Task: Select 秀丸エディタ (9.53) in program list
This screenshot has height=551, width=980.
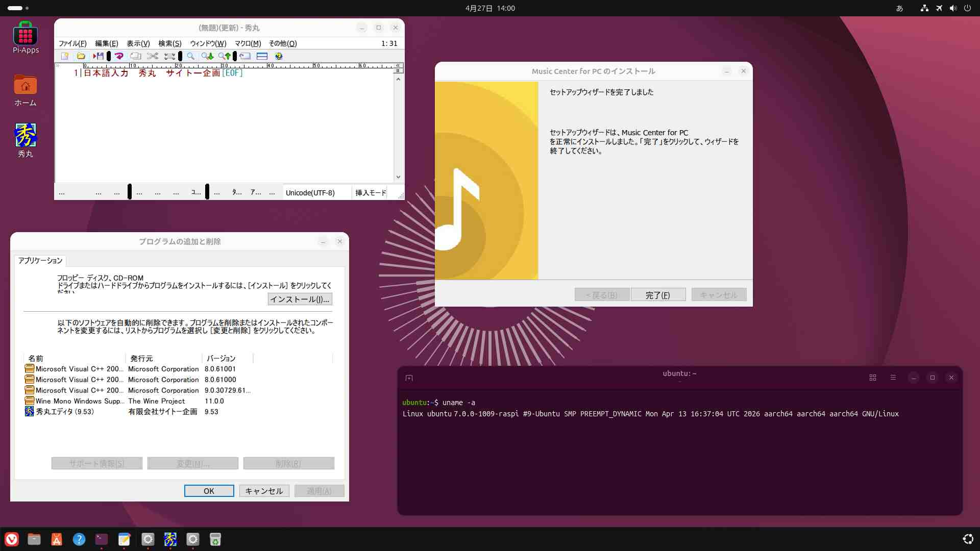Action: [x=65, y=412]
